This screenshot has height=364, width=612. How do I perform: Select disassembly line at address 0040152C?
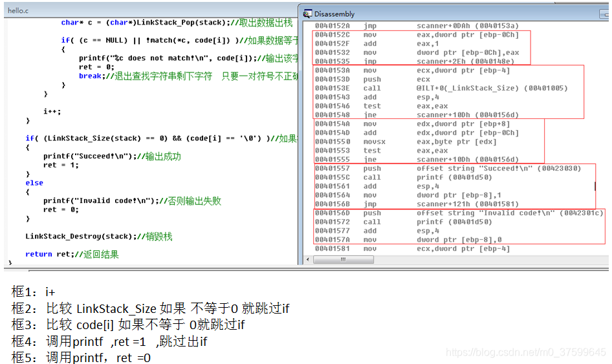tap(417, 35)
